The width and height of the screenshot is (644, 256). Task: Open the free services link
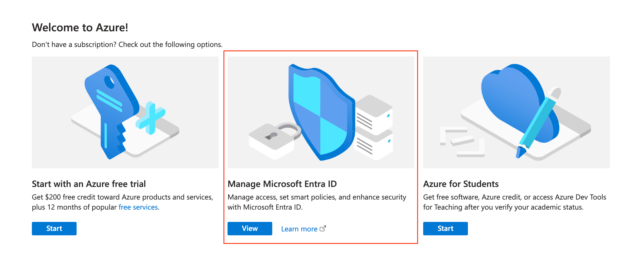pos(138,207)
